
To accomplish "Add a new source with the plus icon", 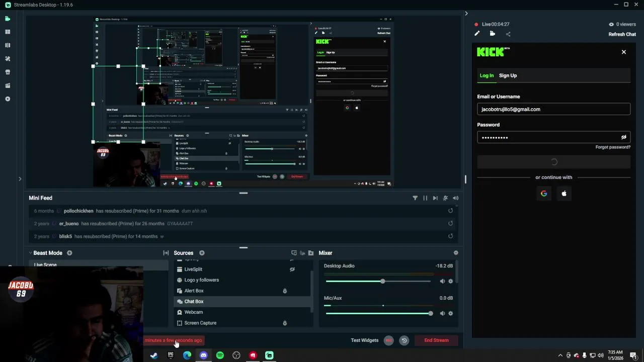I will click(x=202, y=253).
